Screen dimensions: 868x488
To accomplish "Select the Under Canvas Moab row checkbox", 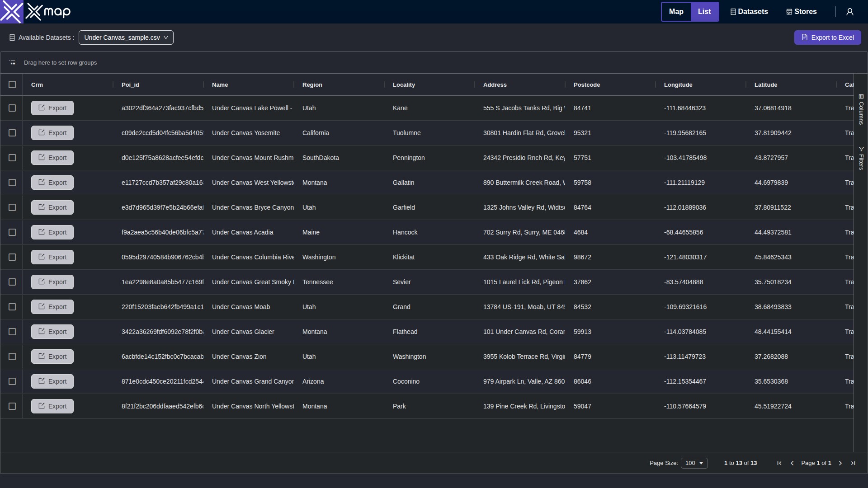I will point(12,307).
